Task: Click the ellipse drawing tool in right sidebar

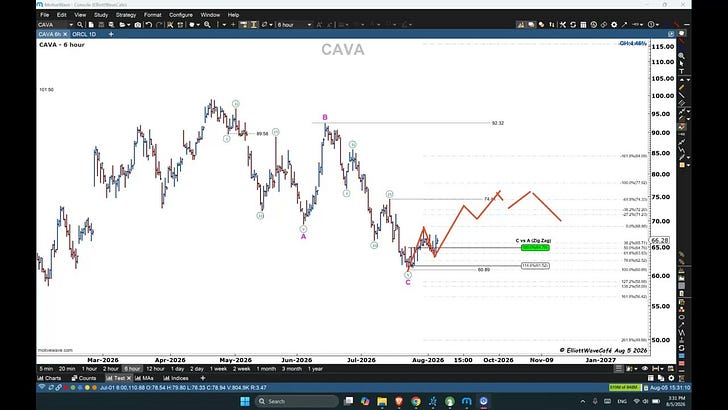Action: 682,317
